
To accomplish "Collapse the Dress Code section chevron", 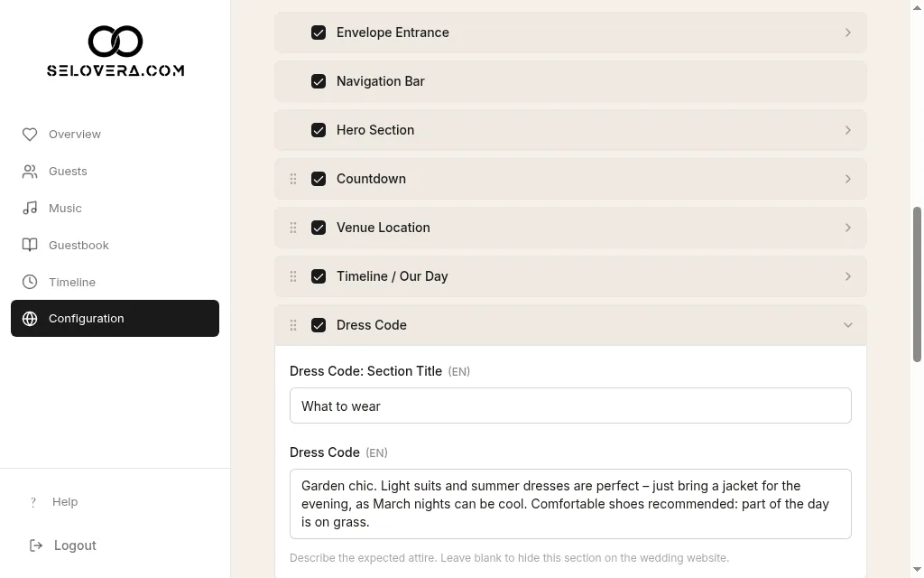I will (x=848, y=325).
